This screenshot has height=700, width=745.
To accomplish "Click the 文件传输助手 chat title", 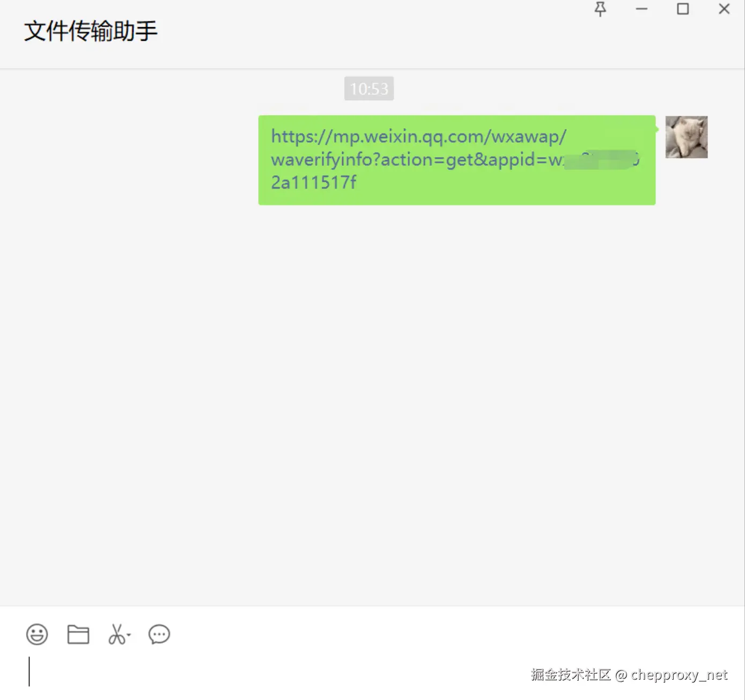I will click(91, 31).
